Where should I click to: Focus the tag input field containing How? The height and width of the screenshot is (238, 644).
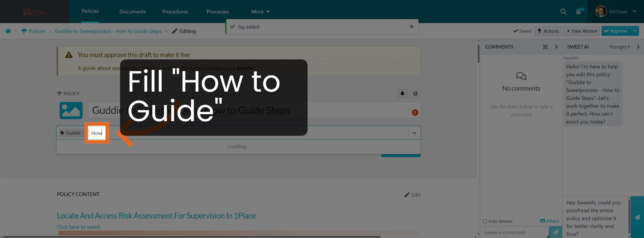coord(97,133)
